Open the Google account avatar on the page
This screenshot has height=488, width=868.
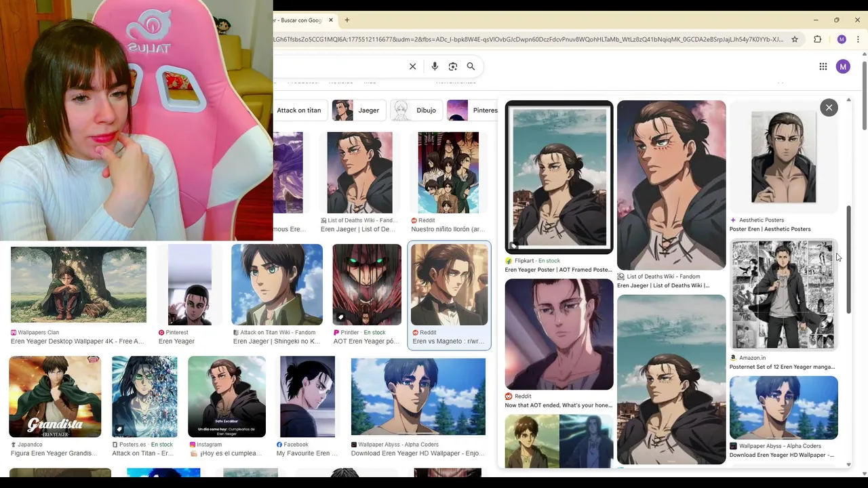[x=843, y=66]
